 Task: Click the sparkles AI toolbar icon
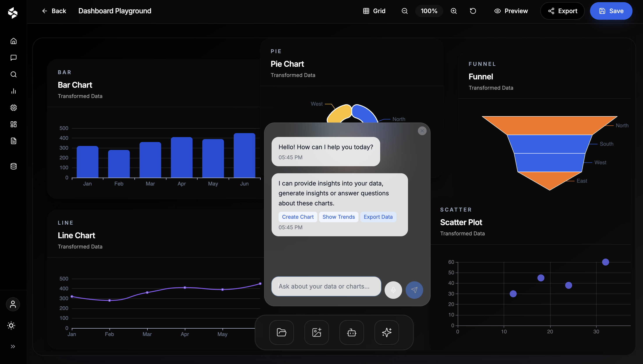tap(387, 332)
